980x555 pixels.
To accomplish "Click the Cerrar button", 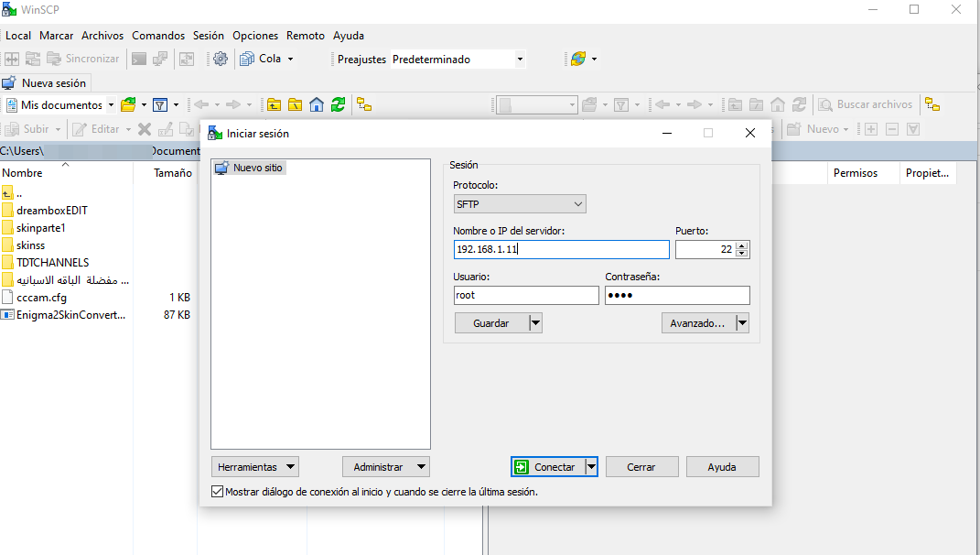I will click(641, 467).
